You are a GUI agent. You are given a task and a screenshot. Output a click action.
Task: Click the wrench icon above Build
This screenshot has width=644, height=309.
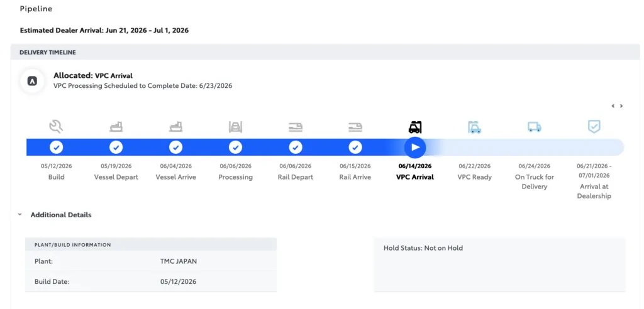pyautogui.click(x=56, y=127)
